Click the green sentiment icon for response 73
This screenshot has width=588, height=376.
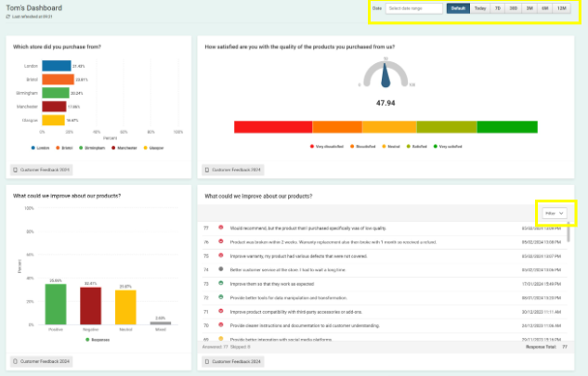click(x=221, y=282)
